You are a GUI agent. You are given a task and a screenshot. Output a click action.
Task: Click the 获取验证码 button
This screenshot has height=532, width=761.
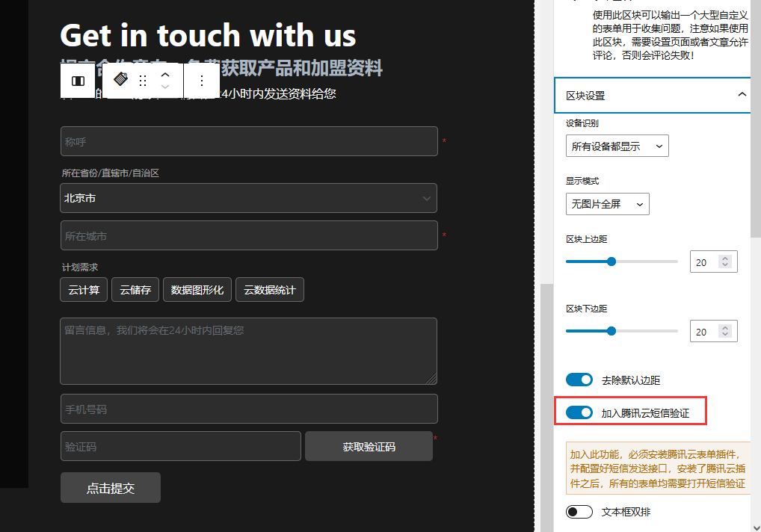point(369,447)
